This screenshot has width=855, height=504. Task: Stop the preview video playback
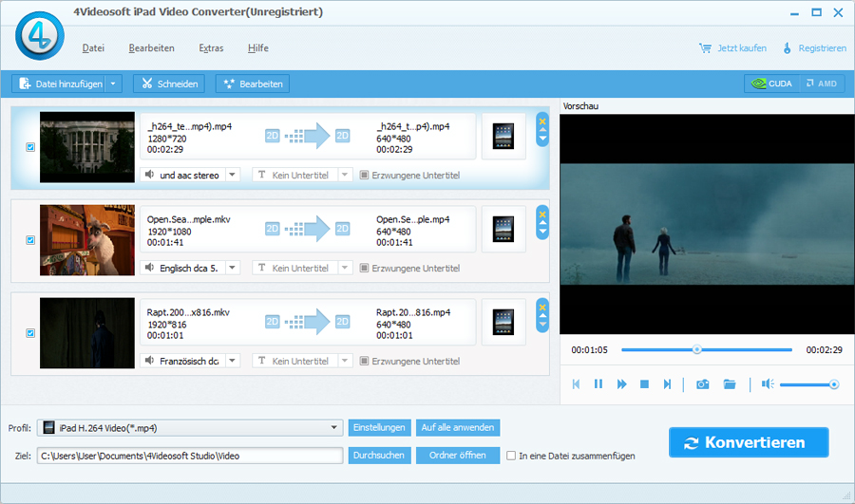pyautogui.click(x=644, y=384)
